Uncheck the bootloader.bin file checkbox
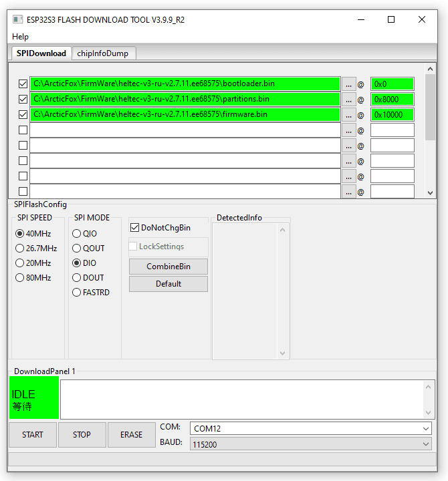Viewport: 448px width, 481px height. point(23,84)
